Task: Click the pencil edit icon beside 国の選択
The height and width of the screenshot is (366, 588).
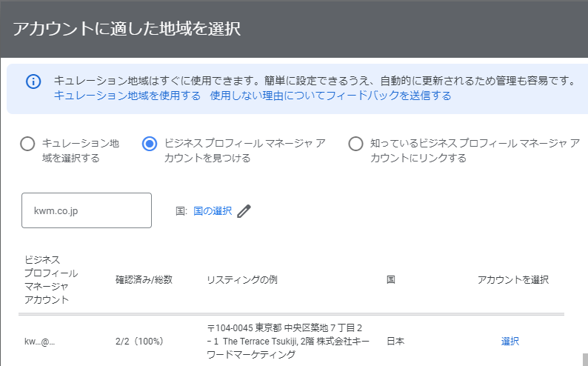Action: coord(244,211)
